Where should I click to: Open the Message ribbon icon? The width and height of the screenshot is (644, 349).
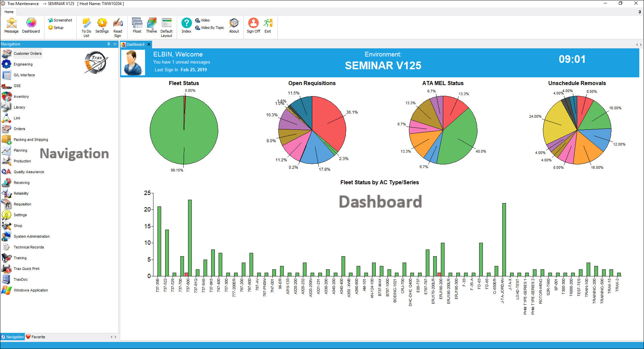(11, 26)
